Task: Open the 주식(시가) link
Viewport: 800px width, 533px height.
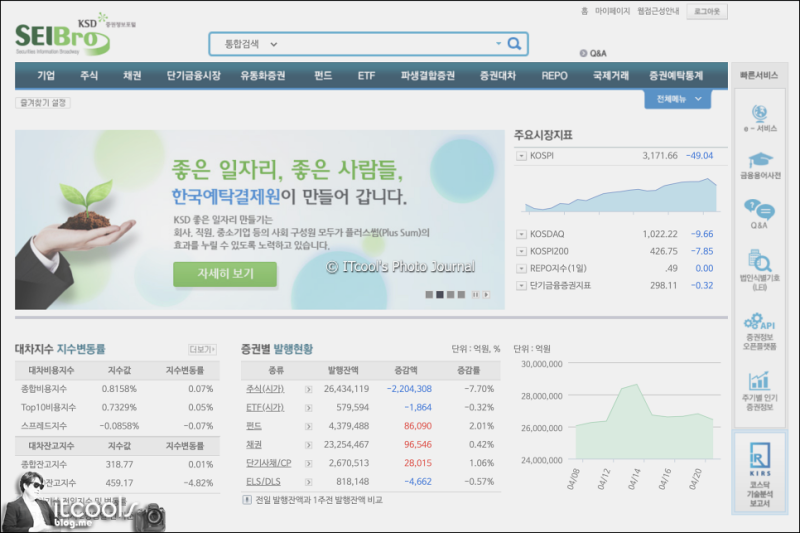Action: 265,389
